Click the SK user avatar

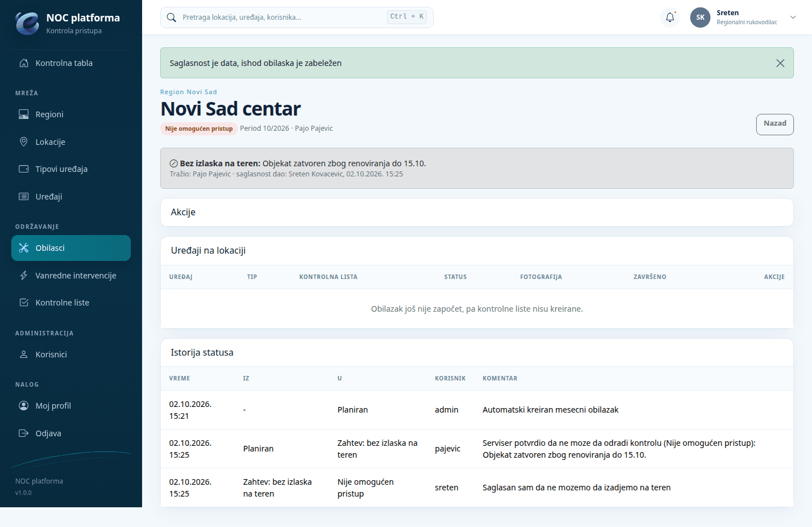[700, 17]
